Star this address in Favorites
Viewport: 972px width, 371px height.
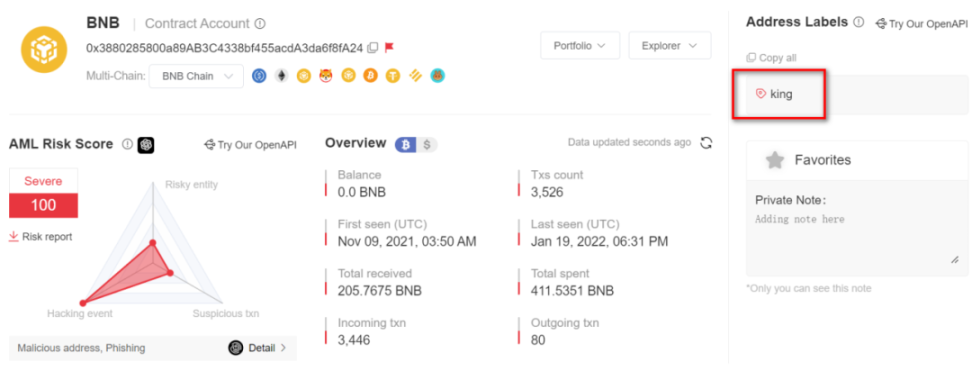click(774, 160)
